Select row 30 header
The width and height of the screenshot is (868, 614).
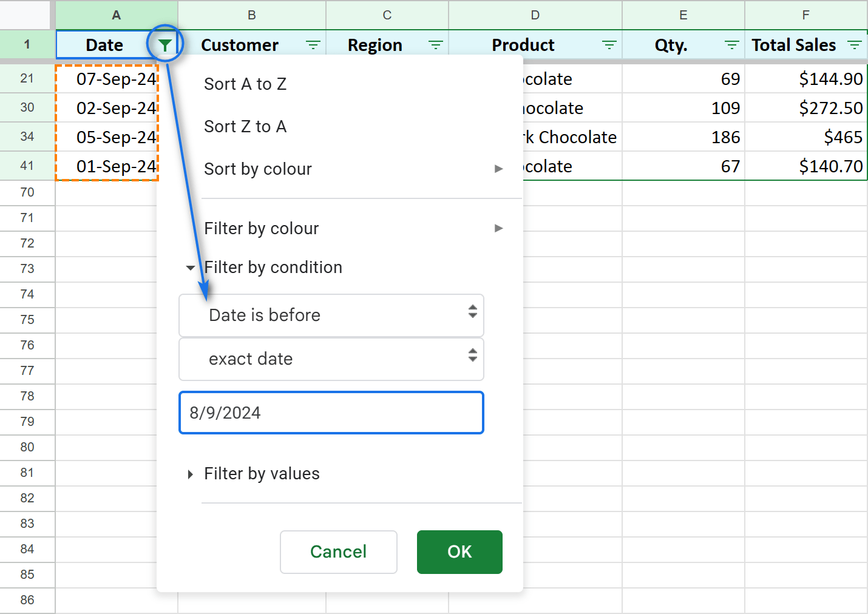[x=27, y=107]
